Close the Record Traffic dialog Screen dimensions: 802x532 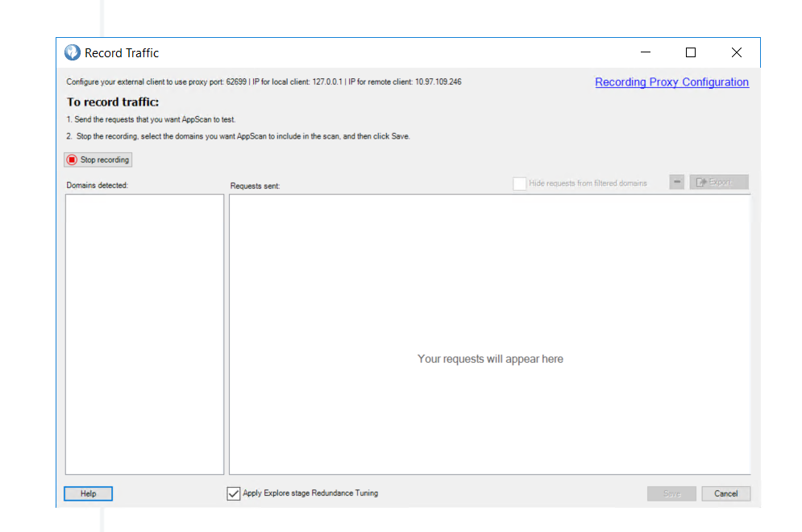pos(736,53)
